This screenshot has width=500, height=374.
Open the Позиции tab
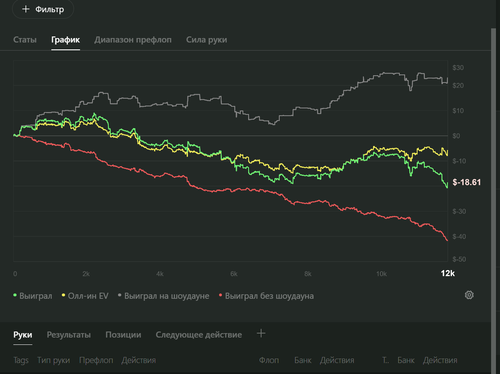pyautogui.click(x=123, y=335)
